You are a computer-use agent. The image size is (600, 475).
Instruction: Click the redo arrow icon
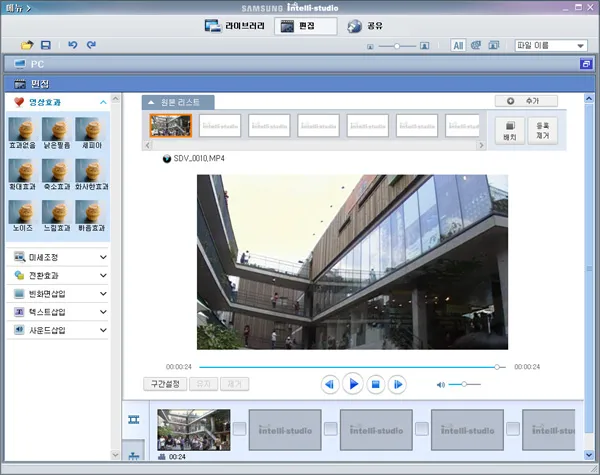click(x=91, y=46)
